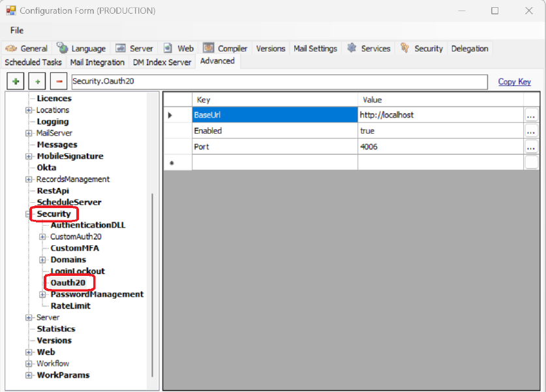Click the Copy Key link
Viewport: 546px width, 392px height.
click(x=514, y=82)
